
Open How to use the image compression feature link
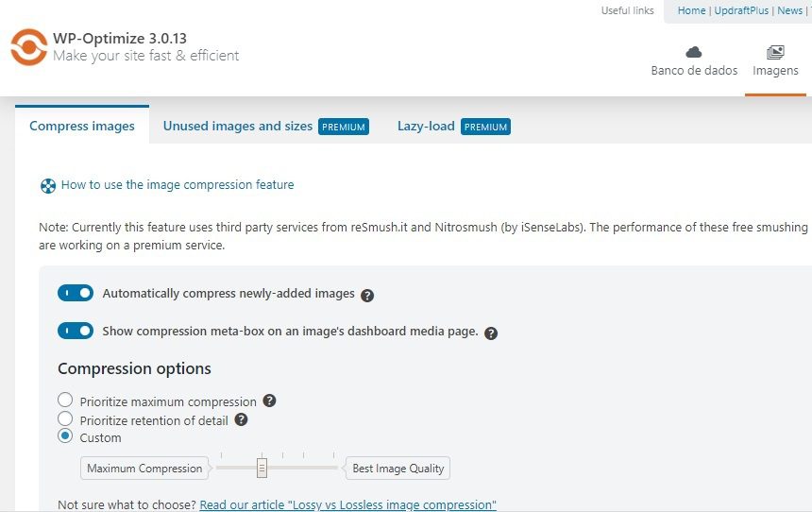coord(178,184)
